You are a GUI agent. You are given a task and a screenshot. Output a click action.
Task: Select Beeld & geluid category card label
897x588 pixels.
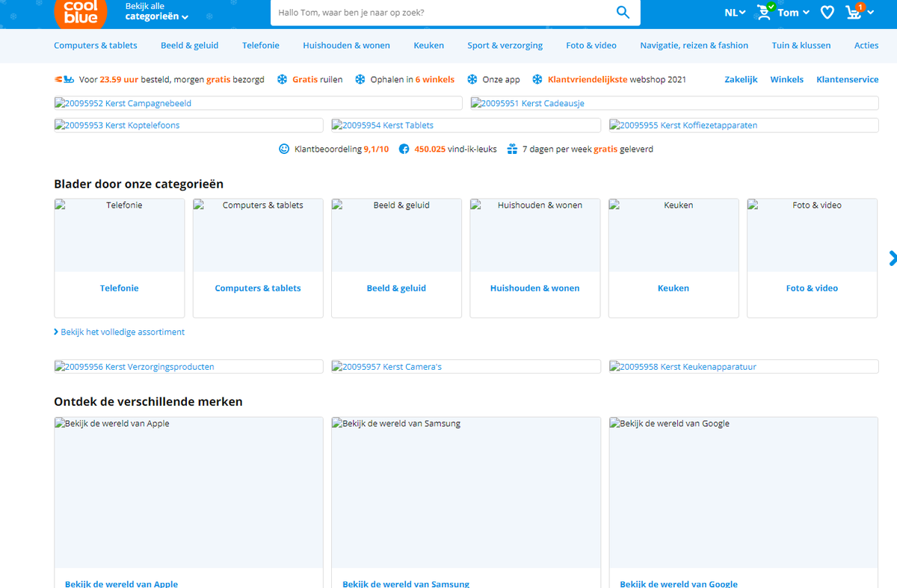(396, 288)
